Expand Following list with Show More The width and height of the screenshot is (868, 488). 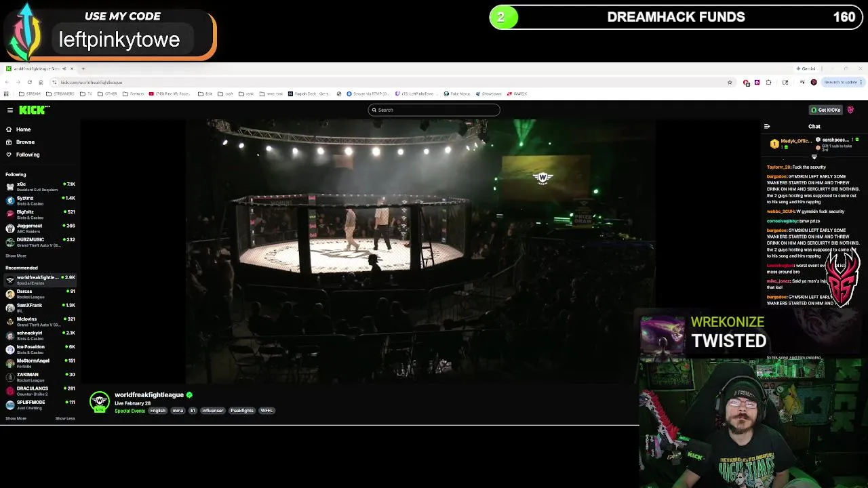16,256
